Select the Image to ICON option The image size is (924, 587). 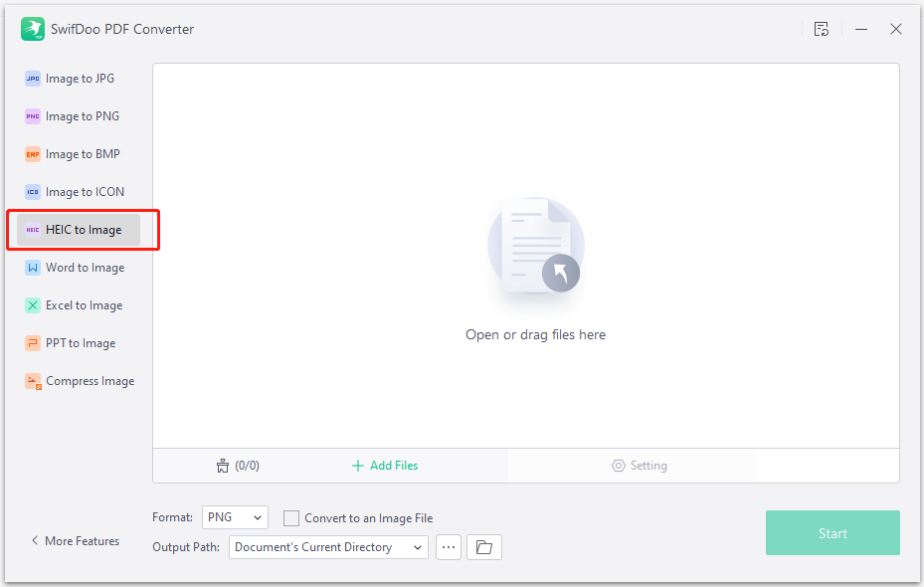coord(85,192)
